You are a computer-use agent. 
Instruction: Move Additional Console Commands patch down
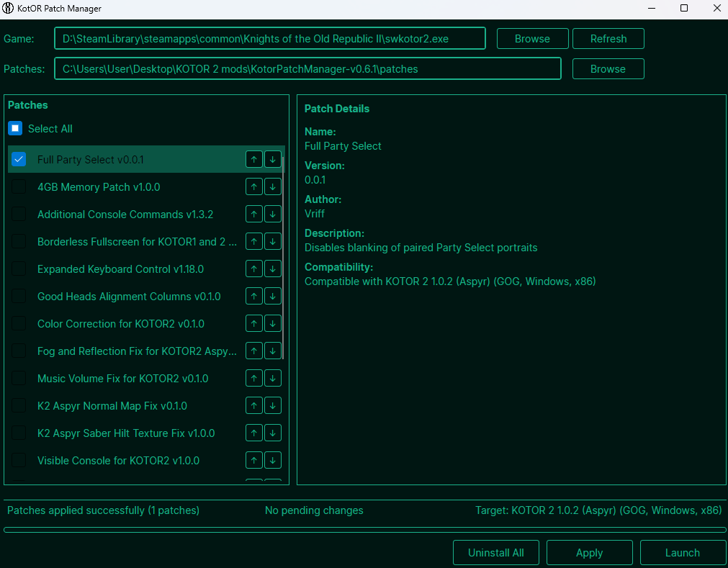point(272,214)
